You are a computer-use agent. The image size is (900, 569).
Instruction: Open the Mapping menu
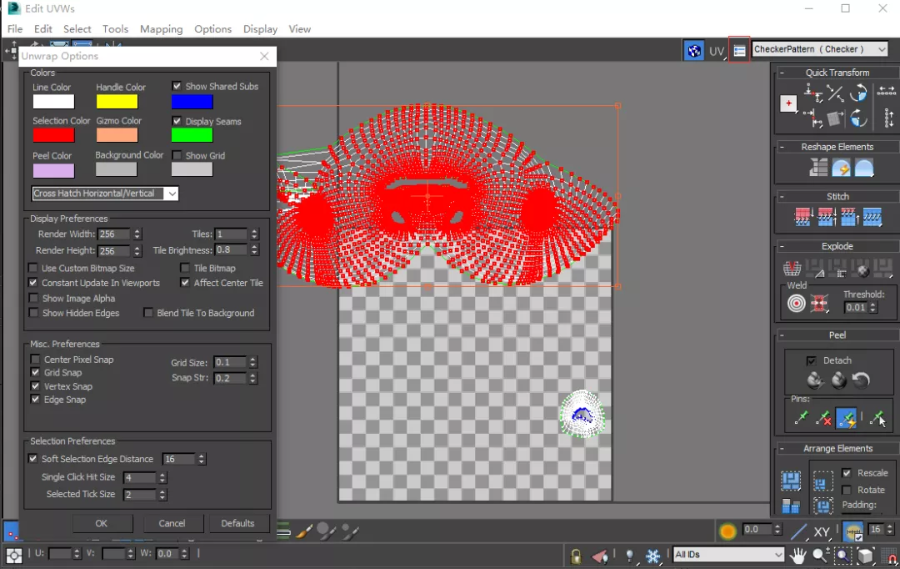pyautogui.click(x=161, y=29)
